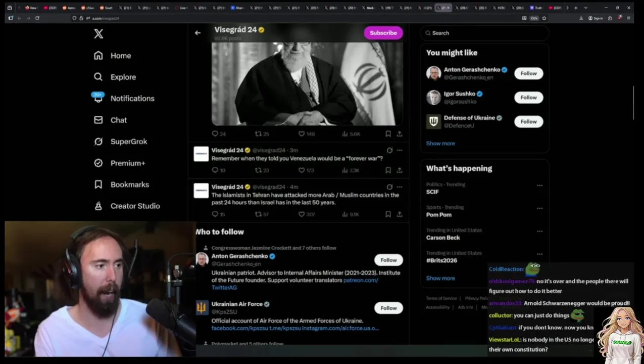Image resolution: width=644 pixels, height=364 pixels.
Task: Open Bookmarks in the sidebar
Action: coord(122,185)
